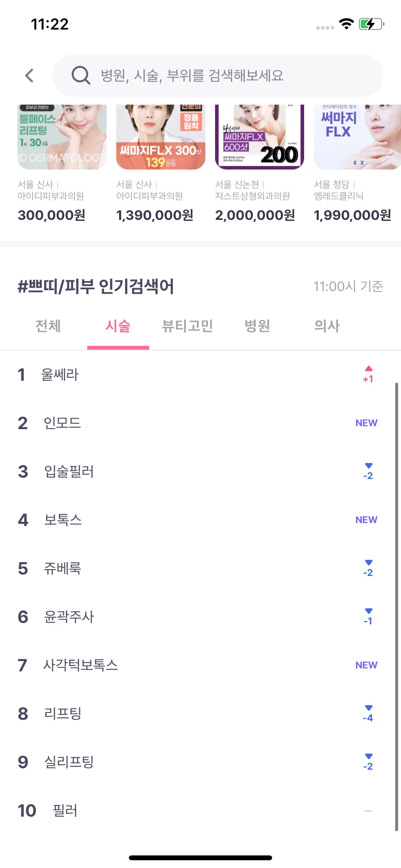Tap the -2 down indicator for 입술필러
Image resolution: width=401 pixels, height=868 pixels.
[368, 471]
